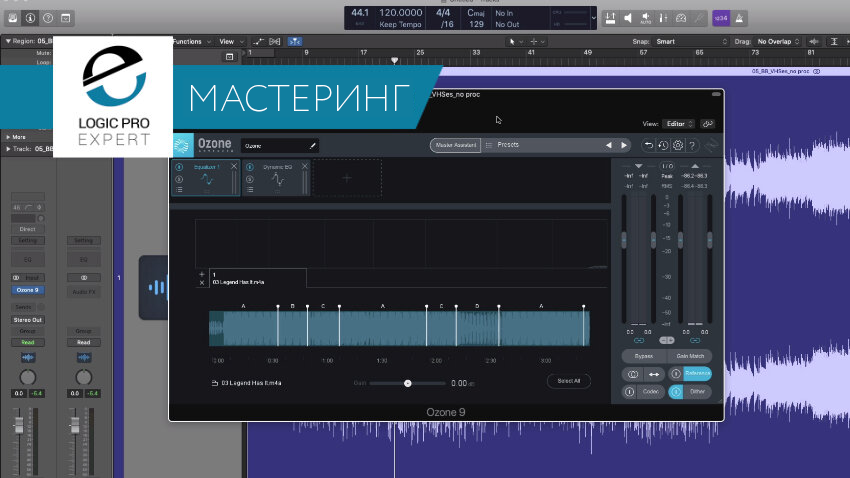
Task: Click the Replace mode button in control bar
Action: 610,18
